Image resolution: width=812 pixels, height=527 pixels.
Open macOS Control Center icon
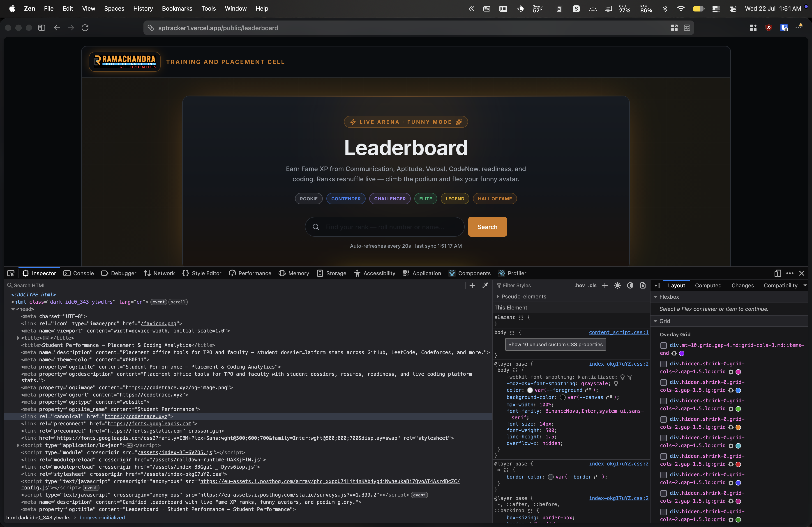pyautogui.click(x=733, y=9)
